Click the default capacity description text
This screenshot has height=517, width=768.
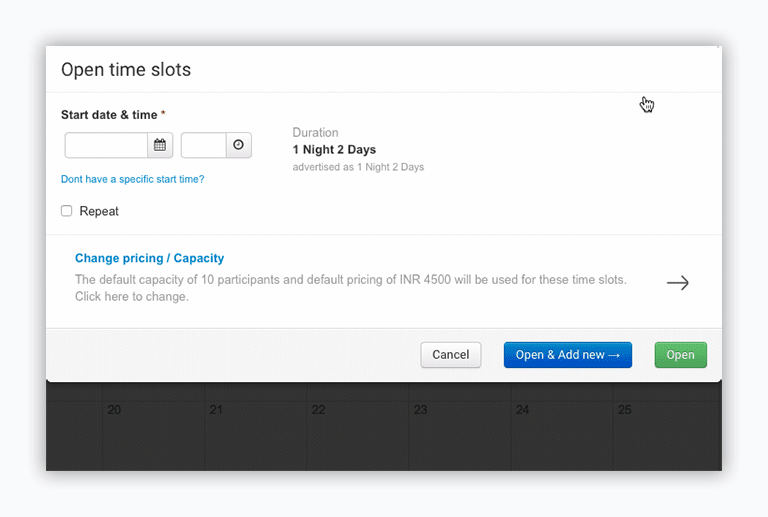[x=350, y=288]
